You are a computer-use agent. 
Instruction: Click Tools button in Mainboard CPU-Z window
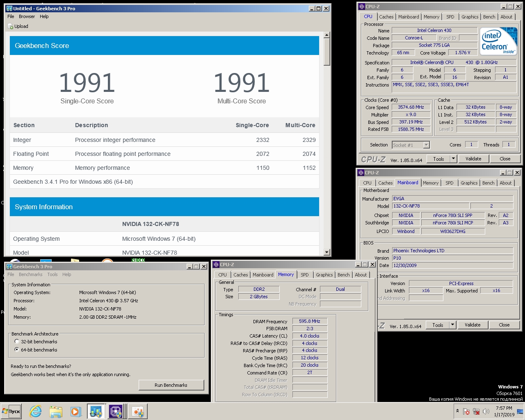[x=438, y=325]
